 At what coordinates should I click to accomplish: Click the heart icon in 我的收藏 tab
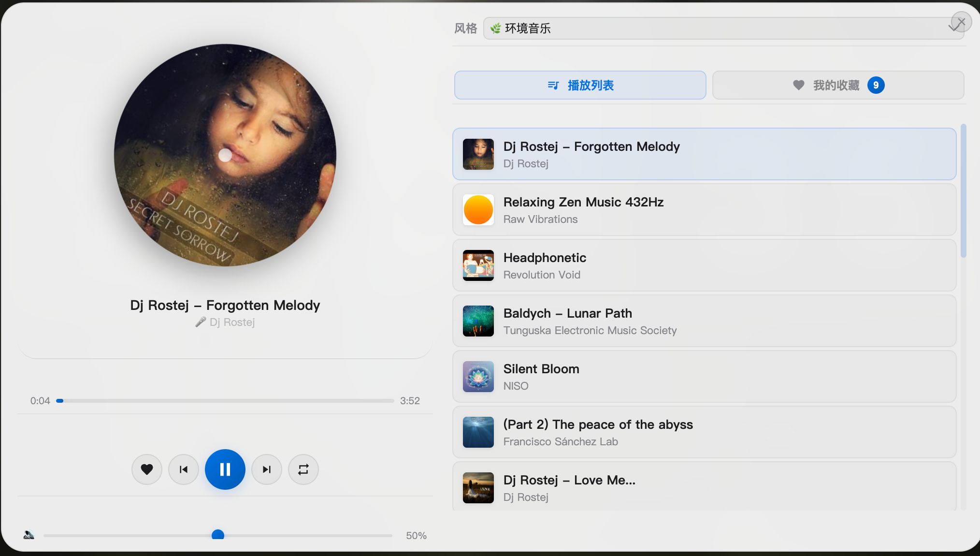[x=799, y=85]
